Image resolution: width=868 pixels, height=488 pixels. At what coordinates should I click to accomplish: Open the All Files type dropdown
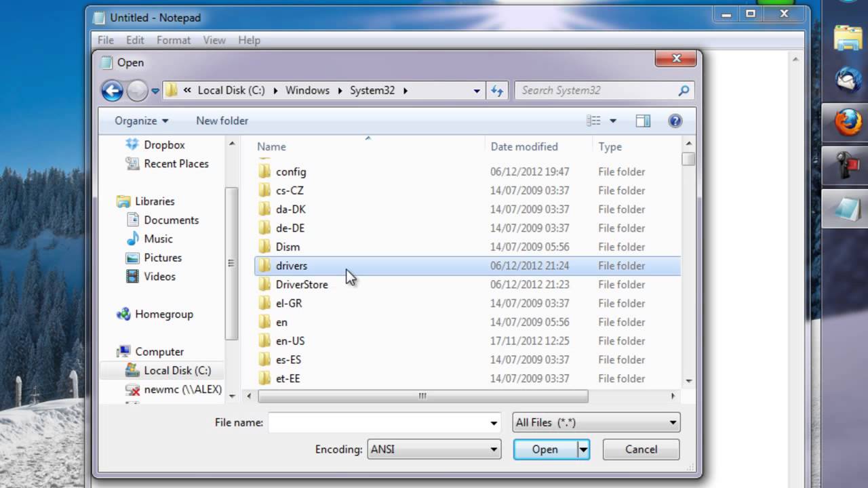coord(596,422)
